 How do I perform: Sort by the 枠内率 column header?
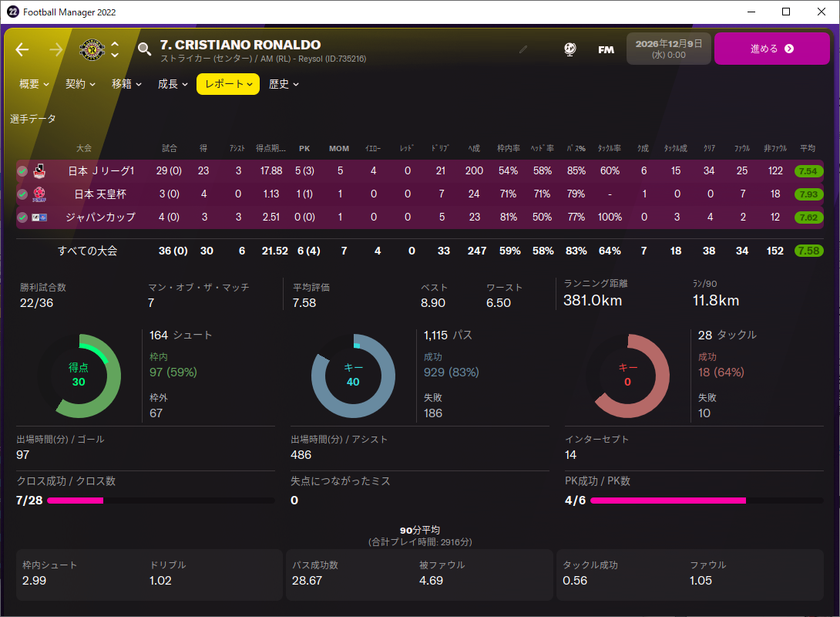tap(509, 149)
